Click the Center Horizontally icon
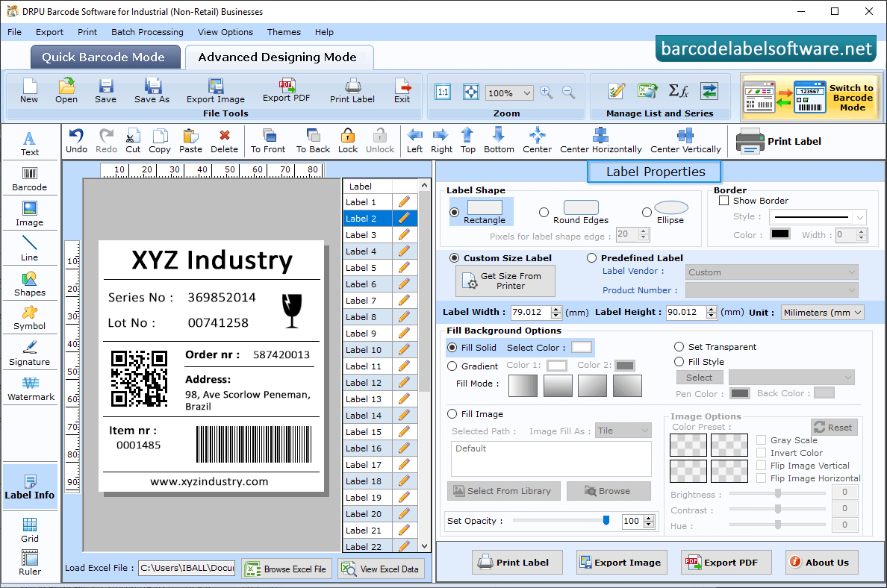 click(601, 141)
